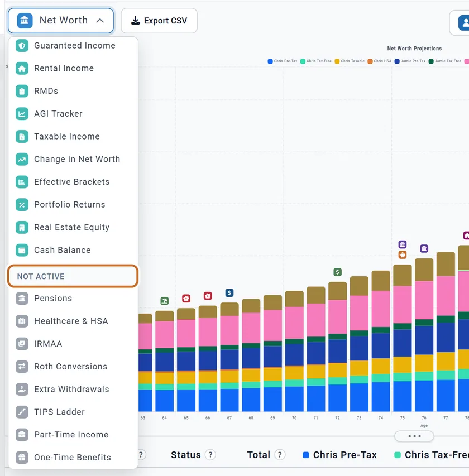
Task: Click the three-dot handle below the chart
Action: coord(414,436)
